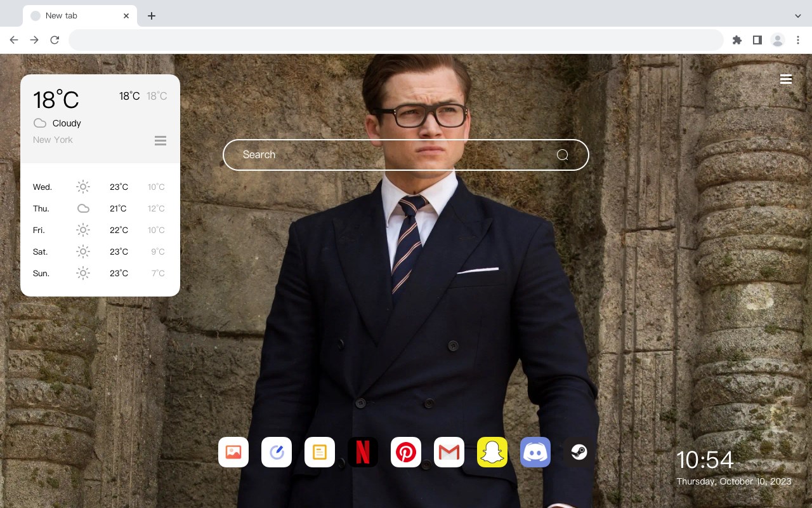This screenshot has width=812, height=508.
Task: Click the sunny icon for Sat.
Action: [83, 251]
